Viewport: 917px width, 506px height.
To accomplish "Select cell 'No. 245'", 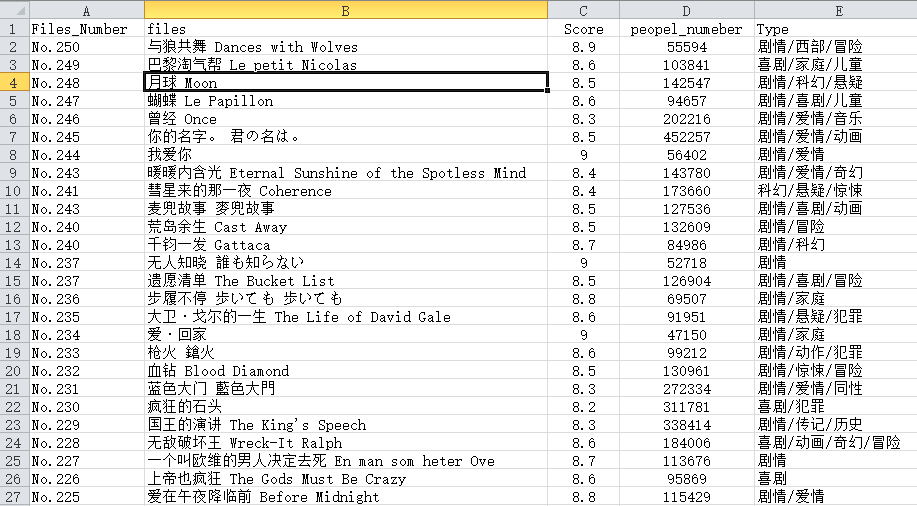I will pos(87,137).
